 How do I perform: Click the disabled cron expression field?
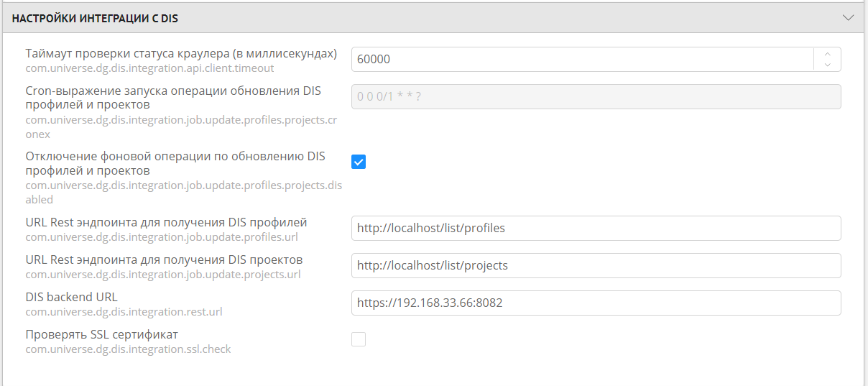tap(596, 97)
